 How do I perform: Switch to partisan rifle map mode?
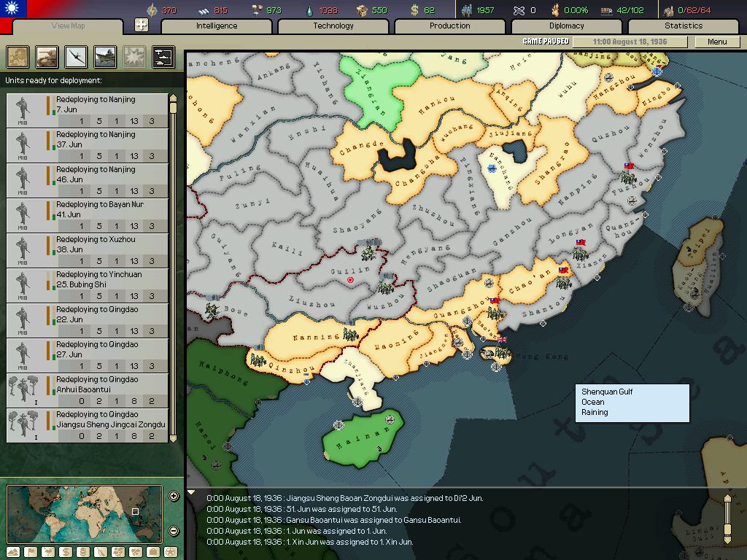101,552
